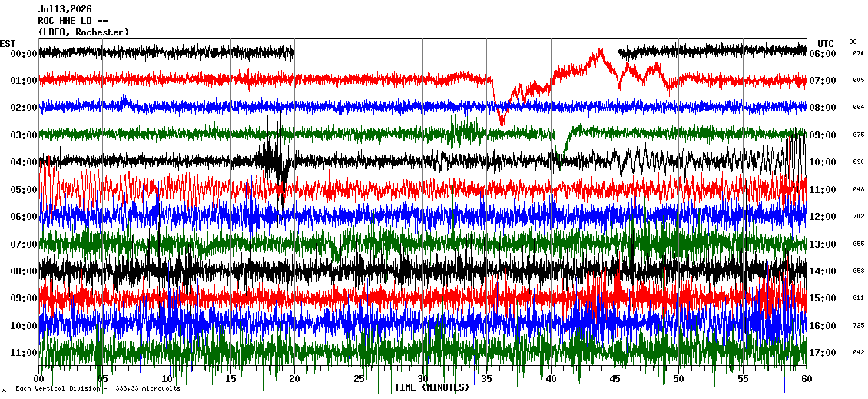Click the 60 minute tick label
868x399 pixels.
coord(807,379)
